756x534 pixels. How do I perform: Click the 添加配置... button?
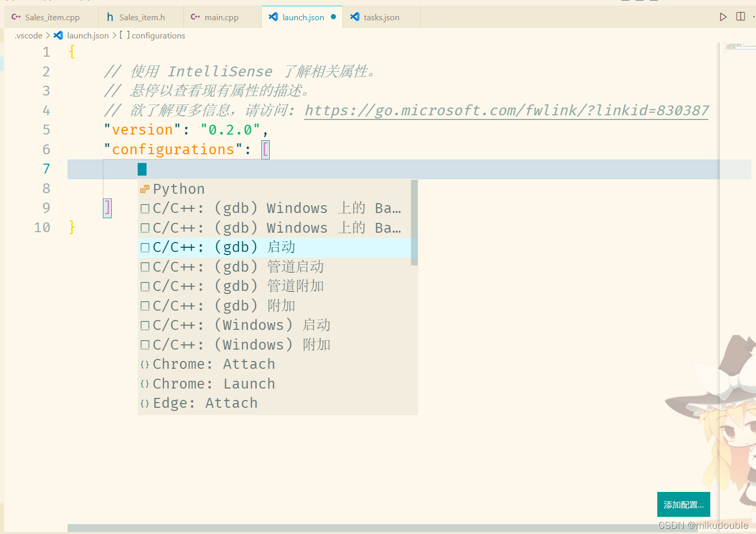click(684, 504)
